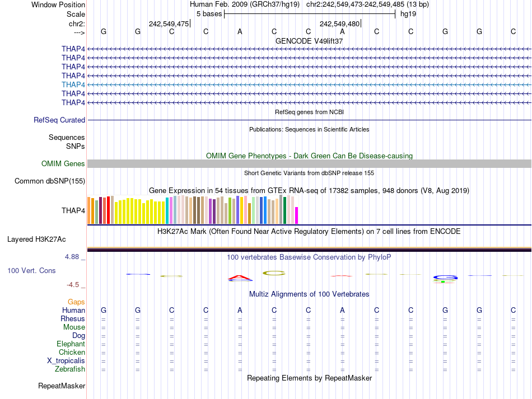Select the light-blue highlighted THAP4 transcript label
The height and width of the screenshot is (399, 532).
(73, 85)
